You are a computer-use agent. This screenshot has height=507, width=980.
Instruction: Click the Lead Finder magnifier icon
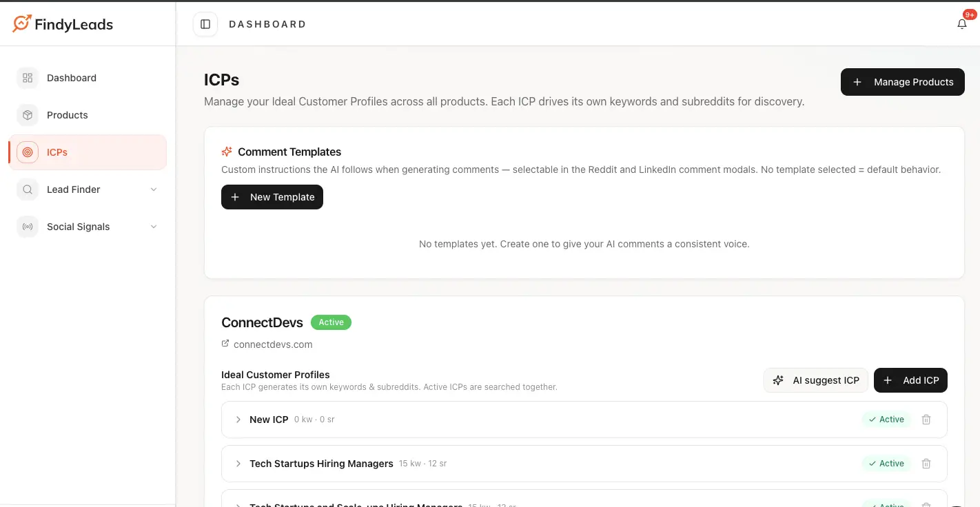(x=28, y=189)
